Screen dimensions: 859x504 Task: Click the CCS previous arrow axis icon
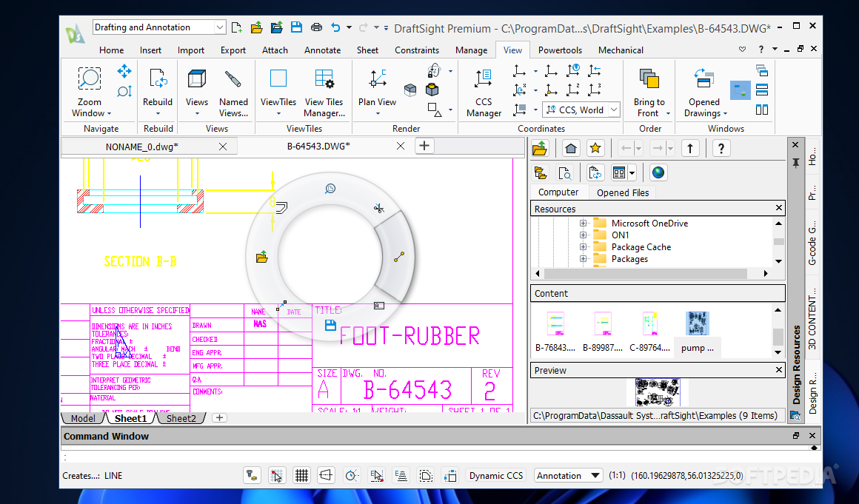[595, 70]
